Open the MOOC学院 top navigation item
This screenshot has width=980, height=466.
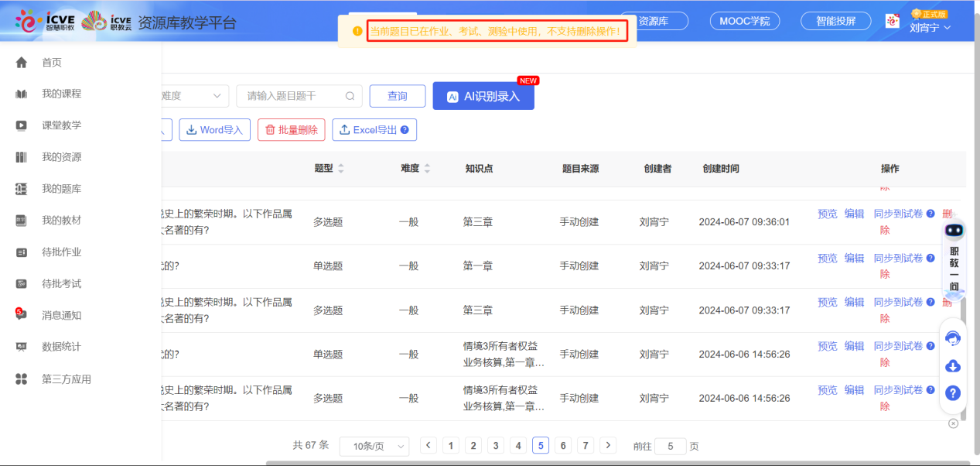coord(744,21)
